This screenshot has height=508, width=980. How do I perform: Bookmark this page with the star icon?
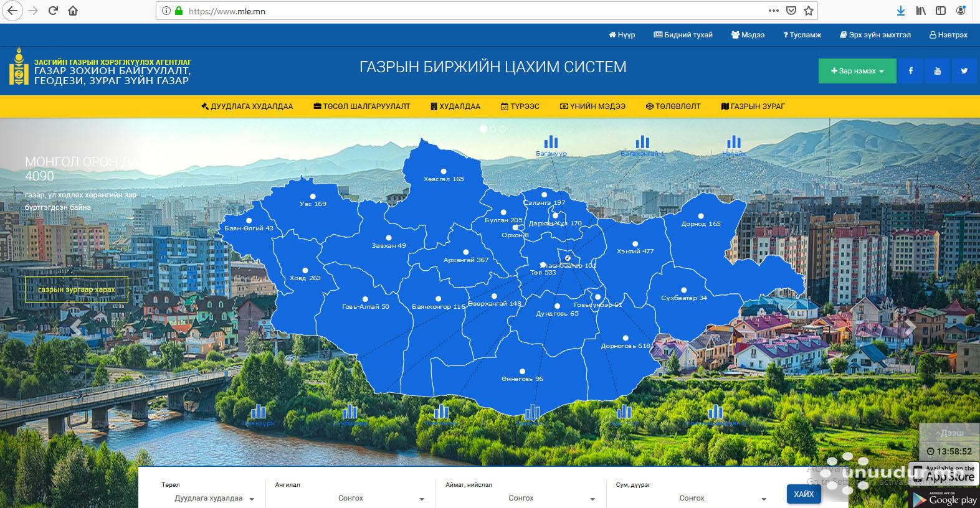[x=809, y=11]
